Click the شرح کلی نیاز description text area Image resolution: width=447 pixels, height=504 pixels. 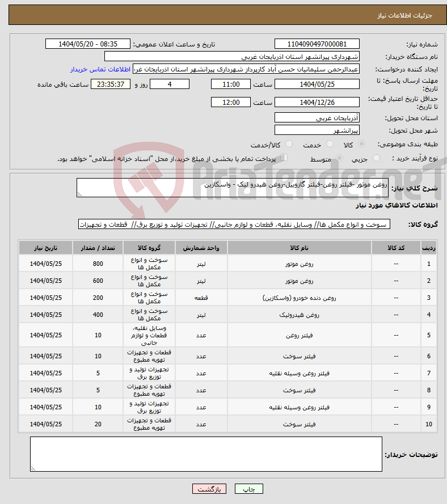(x=233, y=188)
